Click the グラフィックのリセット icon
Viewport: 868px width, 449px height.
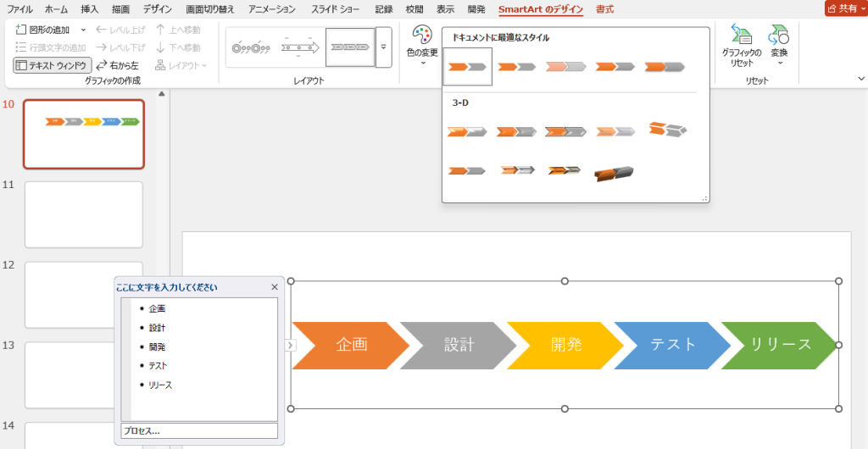pos(741,46)
